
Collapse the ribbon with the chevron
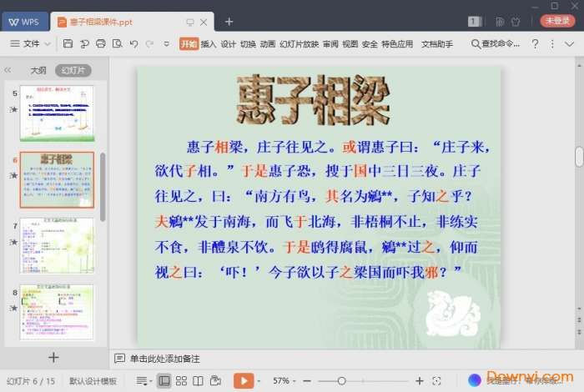(x=569, y=44)
